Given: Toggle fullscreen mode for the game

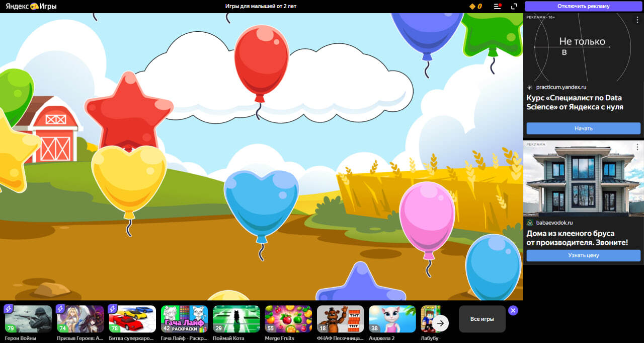Looking at the screenshot, I should (514, 7).
